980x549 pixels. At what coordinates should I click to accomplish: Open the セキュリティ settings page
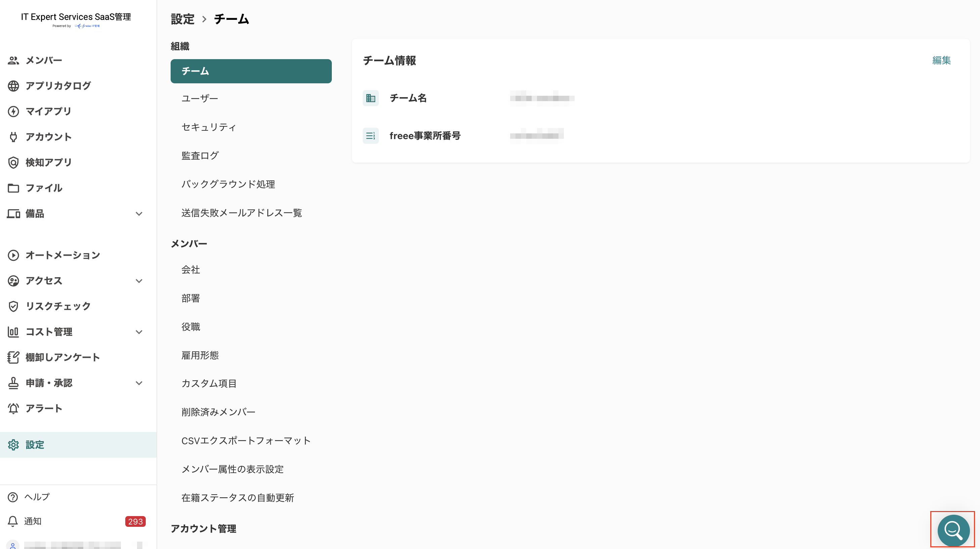[x=209, y=127]
